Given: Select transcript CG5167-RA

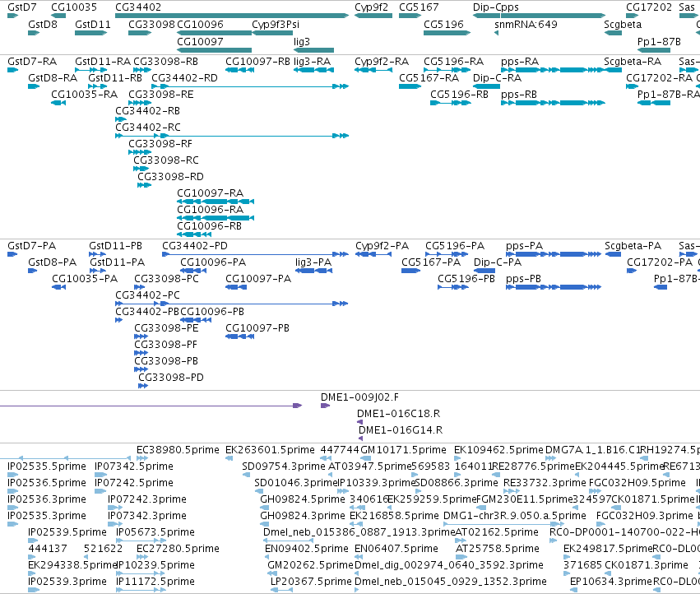Looking at the screenshot, I should click(x=429, y=77).
